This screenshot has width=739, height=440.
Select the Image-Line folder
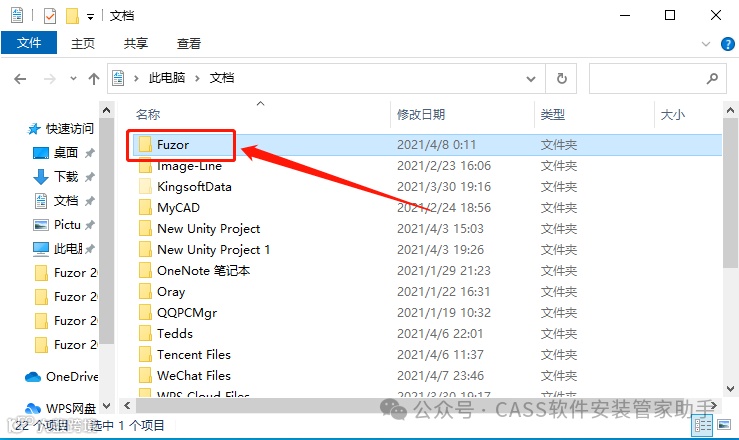coord(189,166)
